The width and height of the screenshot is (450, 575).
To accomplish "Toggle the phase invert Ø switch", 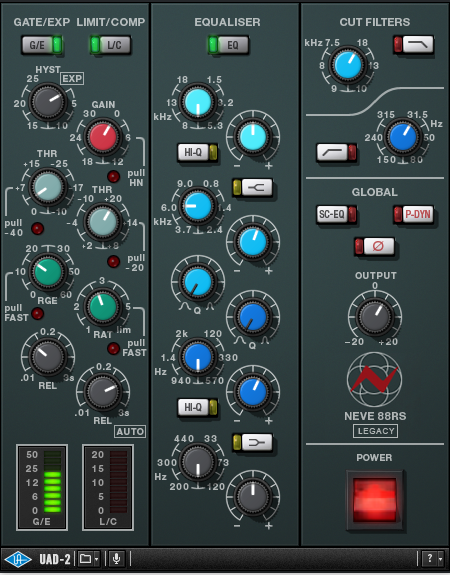I will coord(374,246).
